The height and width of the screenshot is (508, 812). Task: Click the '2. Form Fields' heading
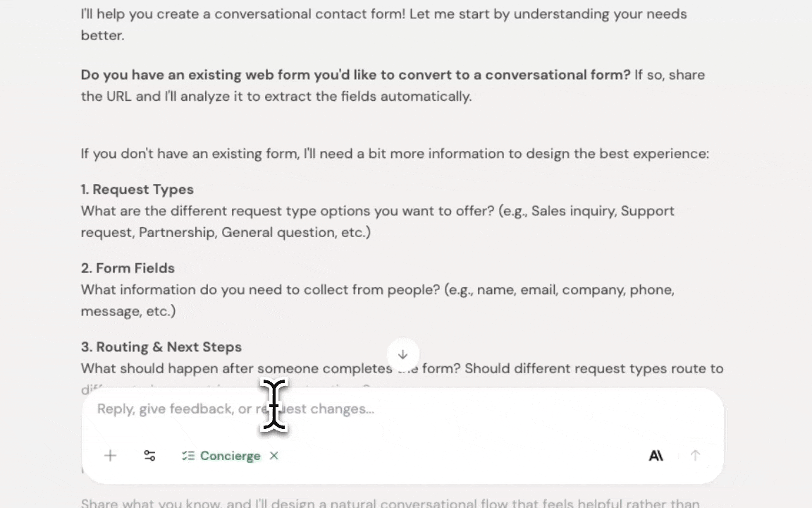[128, 268]
